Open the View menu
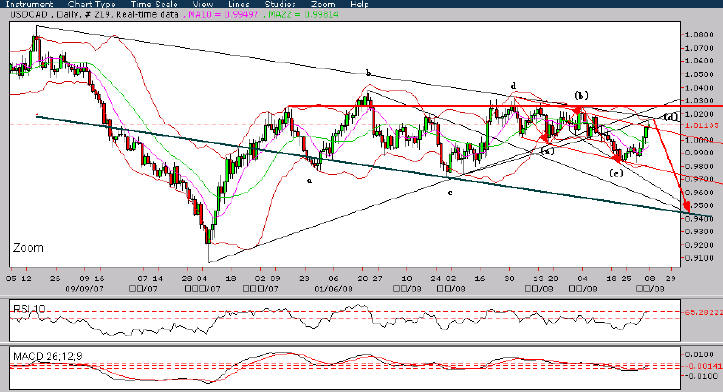723x392 pixels. pyautogui.click(x=203, y=4)
